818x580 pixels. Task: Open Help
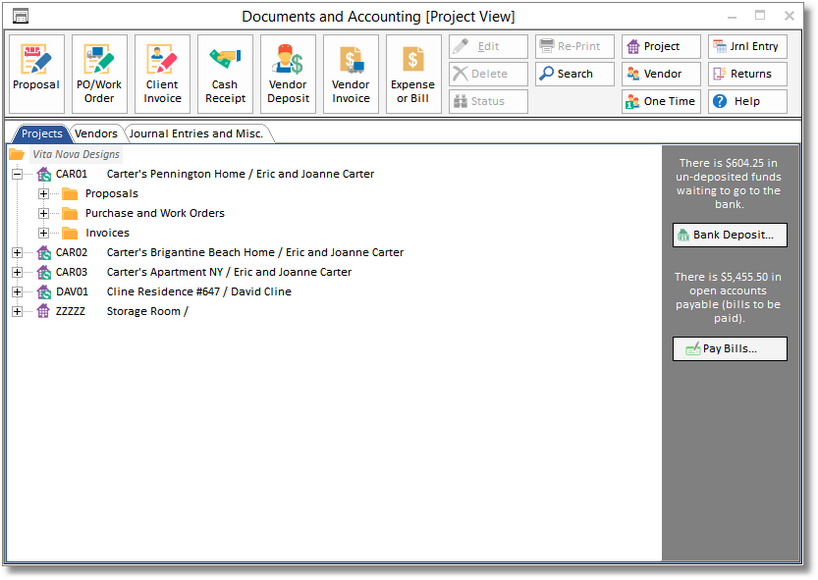[748, 101]
